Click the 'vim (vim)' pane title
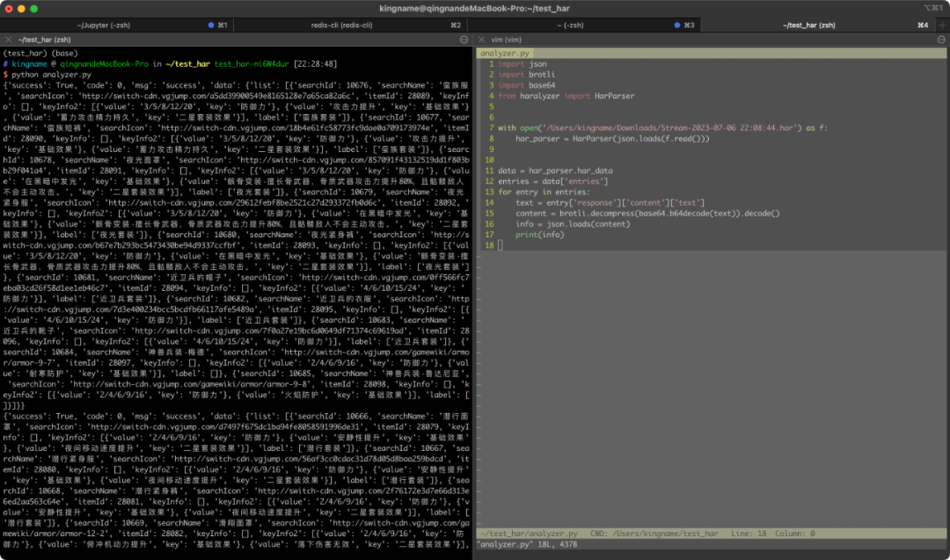Screen dimensions: 950x560 click(x=506, y=40)
